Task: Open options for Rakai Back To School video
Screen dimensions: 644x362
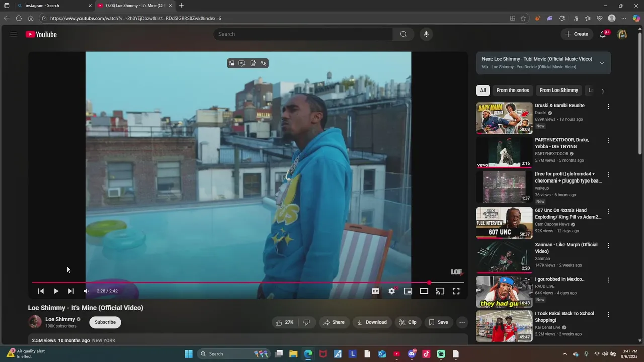Action: [x=608, y=314]
